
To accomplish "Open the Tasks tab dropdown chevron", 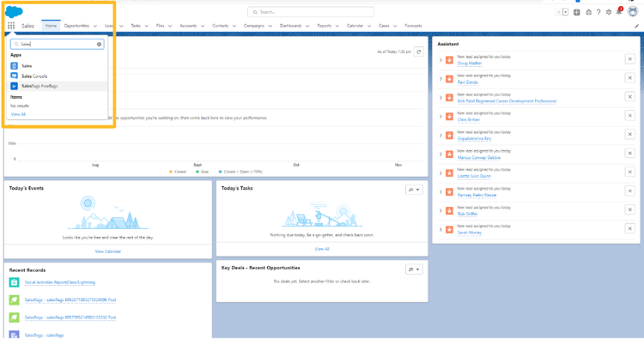I will coord(146,26).
